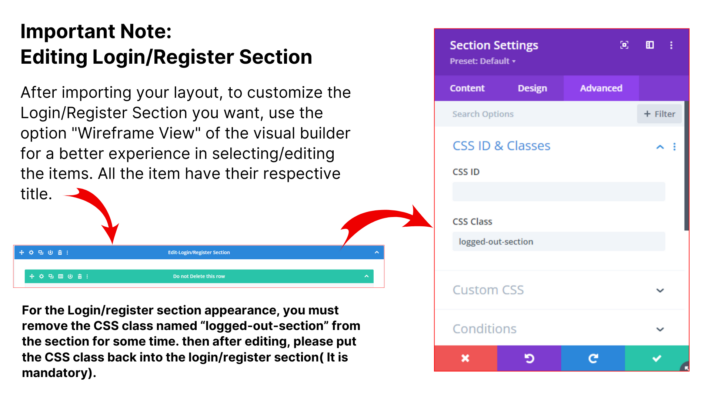The height and width of the screenshot is (400, 711).
Task: Switch to the Content tab
Action: pyautogui.click(x=467, y=88)
